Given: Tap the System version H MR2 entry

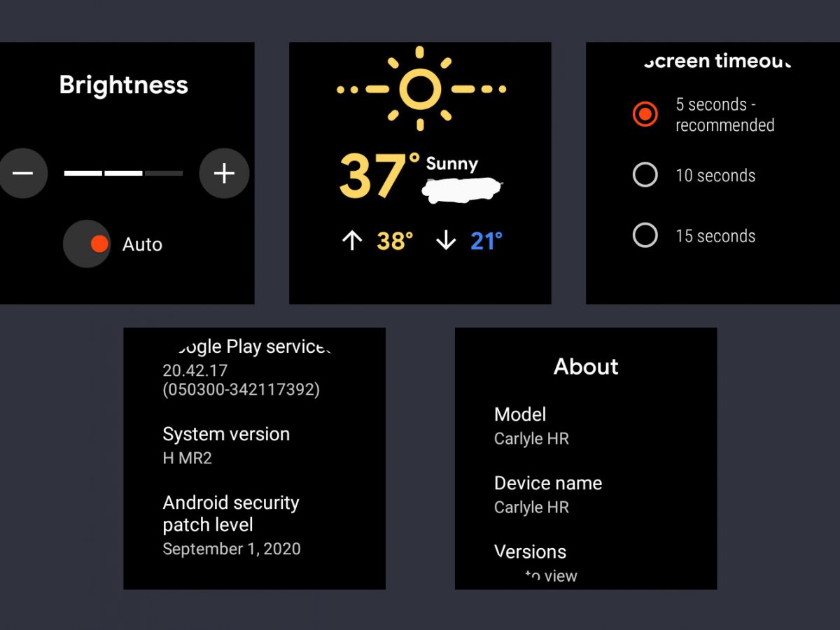Looking at the screenshot, I should (x=226, y=445).
